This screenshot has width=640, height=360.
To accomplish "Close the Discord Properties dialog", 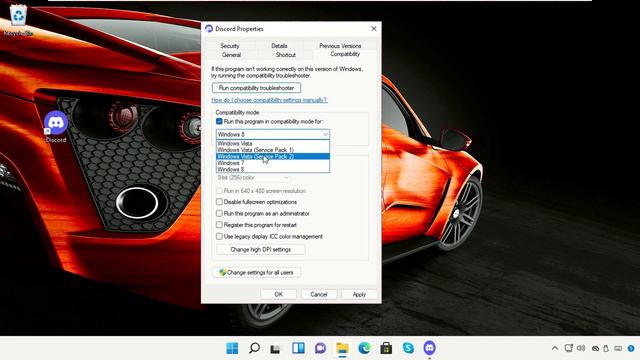I will tap(373, 29).
